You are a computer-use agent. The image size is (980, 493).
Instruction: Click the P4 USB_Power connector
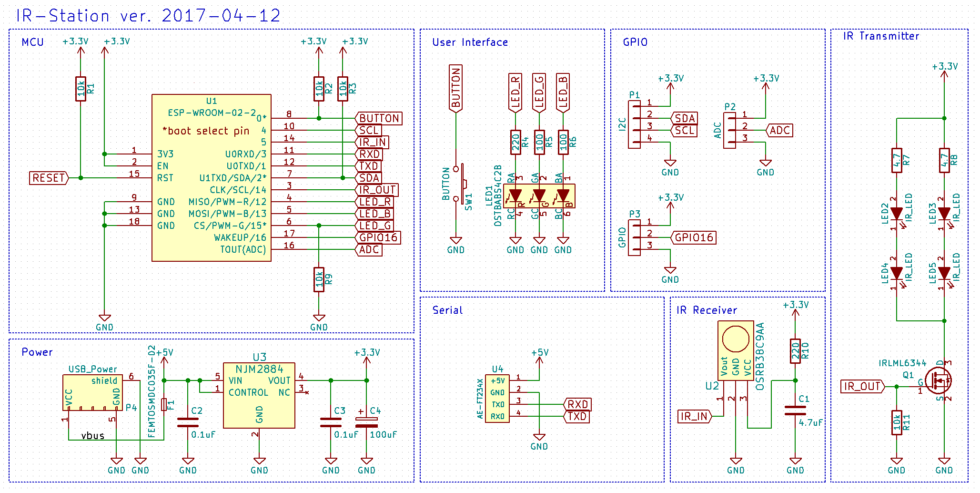pyautogui.click(x=92, y=392)
